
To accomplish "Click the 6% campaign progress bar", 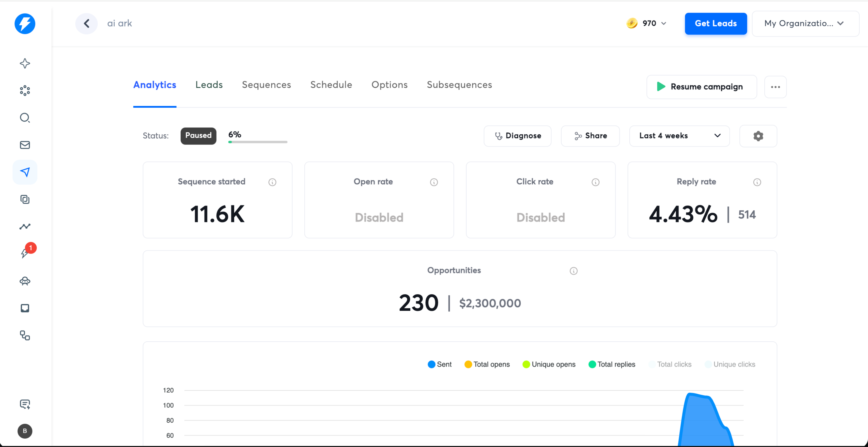I will pyautogui.click(x=258, y=142).
